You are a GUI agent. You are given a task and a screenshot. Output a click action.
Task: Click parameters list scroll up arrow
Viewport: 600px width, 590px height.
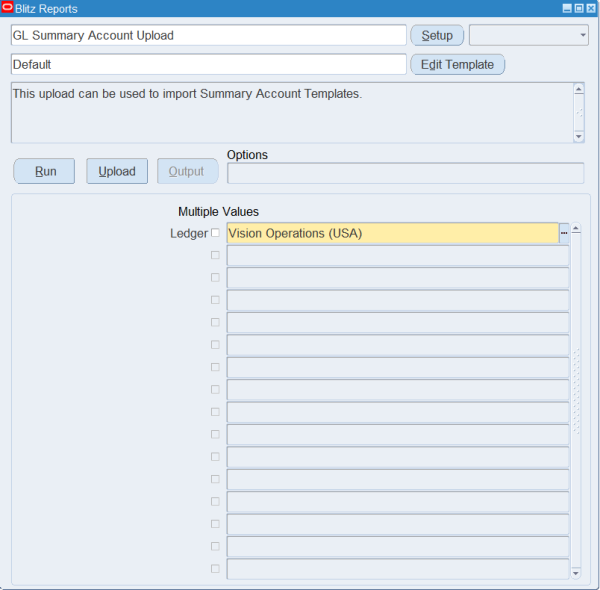click(576, 228)
